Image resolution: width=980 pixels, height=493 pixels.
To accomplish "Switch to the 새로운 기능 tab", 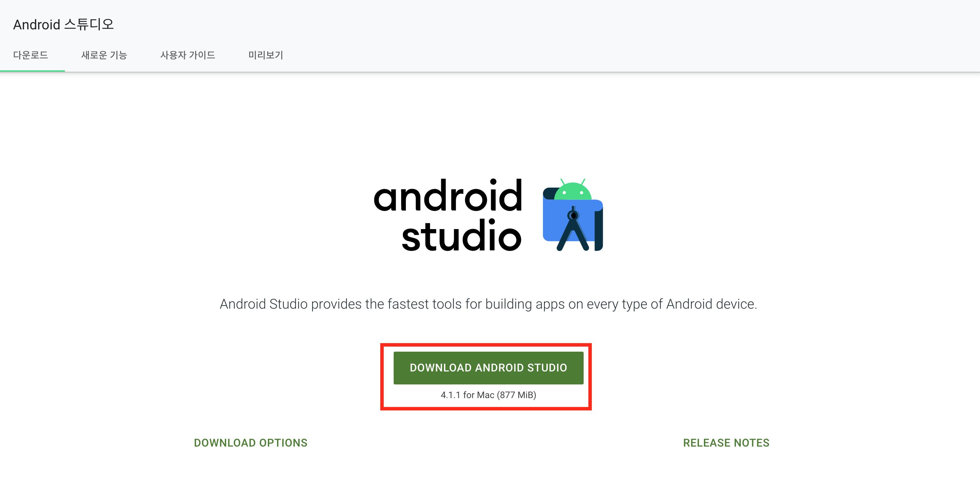I will [104, 55].
